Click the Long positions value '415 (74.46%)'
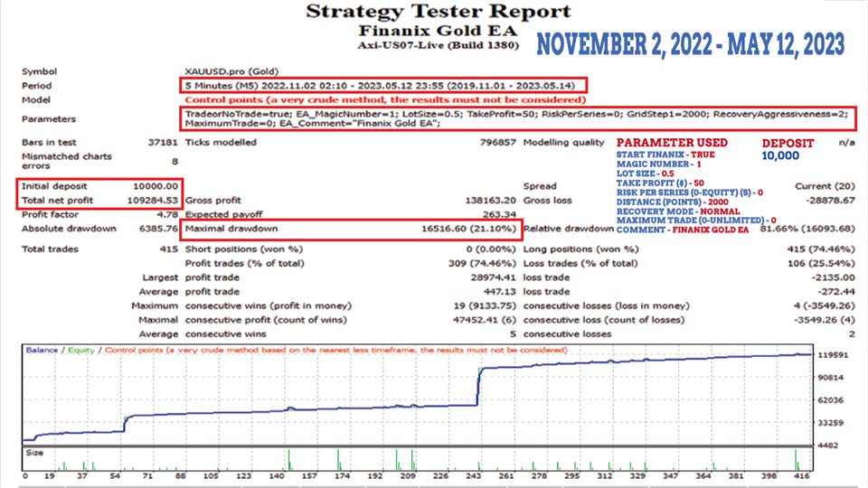 [821, 249]
